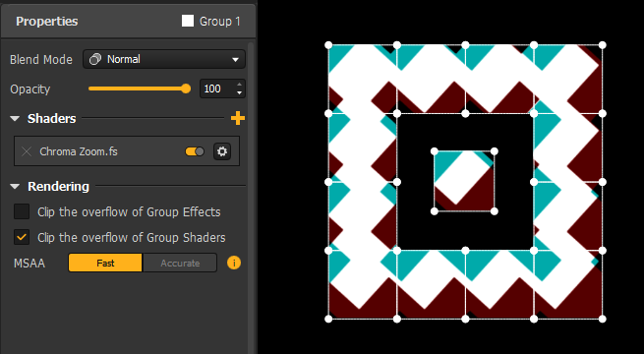Viewport: 644px width, 354px height.
Task: Click the Properties panel title
Action: click(x=47, y=22)
